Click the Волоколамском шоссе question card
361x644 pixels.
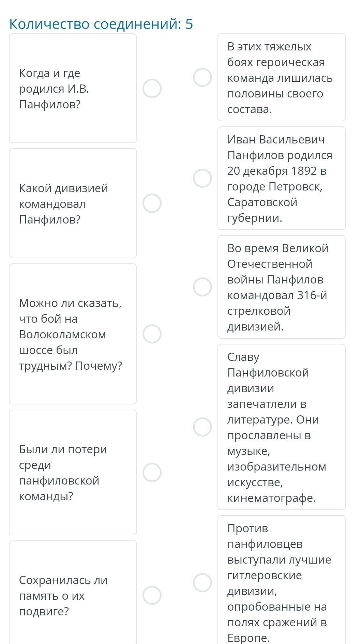coord(73,334)
